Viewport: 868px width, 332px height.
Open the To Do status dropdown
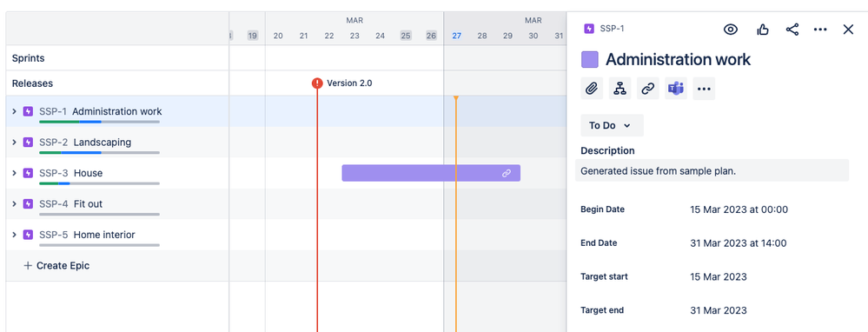(612, 126)
